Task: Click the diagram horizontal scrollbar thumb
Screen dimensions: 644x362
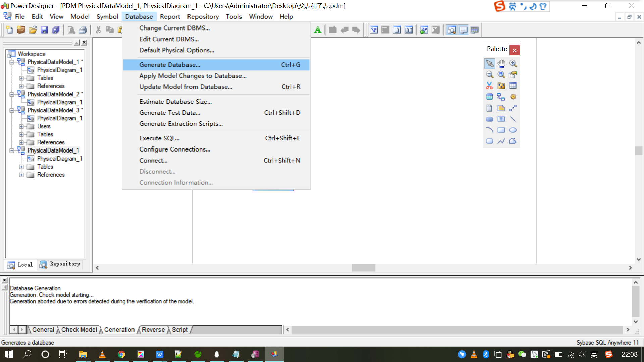Action: click(363, 268)
